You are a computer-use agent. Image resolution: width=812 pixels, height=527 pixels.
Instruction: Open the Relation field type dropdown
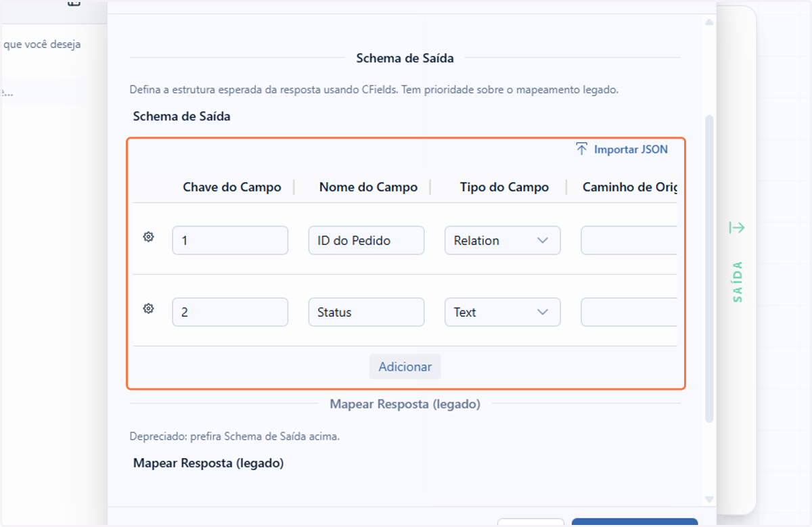[x=502, y=240]
